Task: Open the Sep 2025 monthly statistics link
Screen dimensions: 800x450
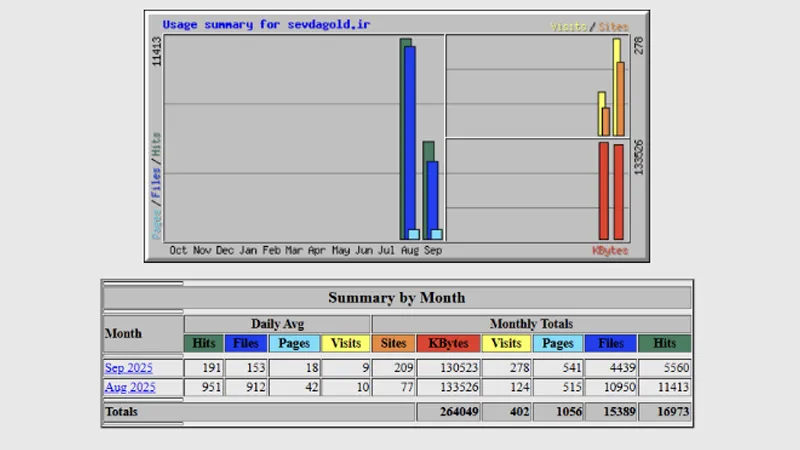Action: click(x=129, y=368)
